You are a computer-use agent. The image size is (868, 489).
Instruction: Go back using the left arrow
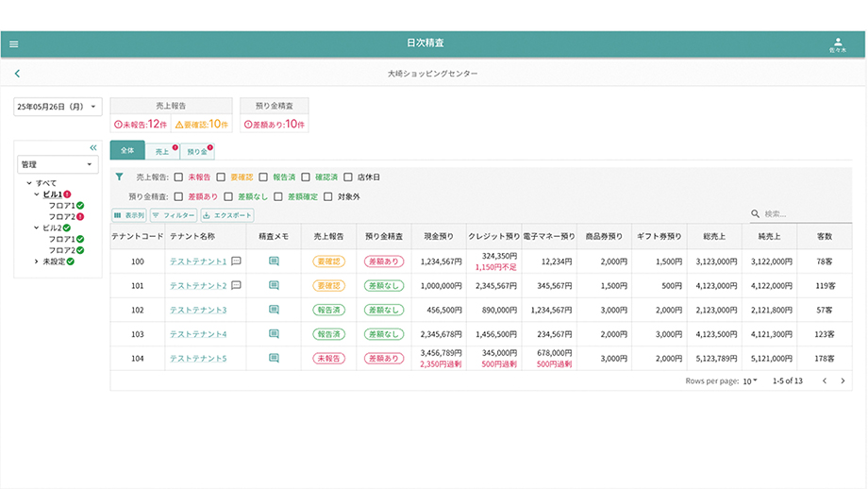coord(17,74)
